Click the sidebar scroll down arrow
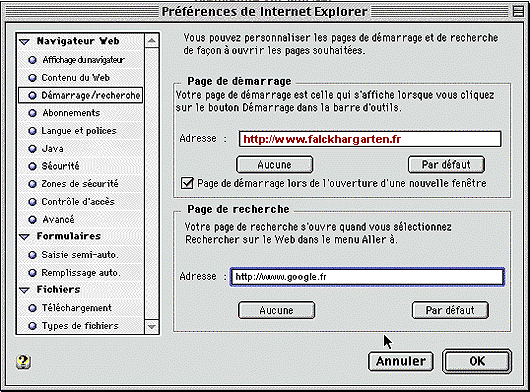 (152, 327)
